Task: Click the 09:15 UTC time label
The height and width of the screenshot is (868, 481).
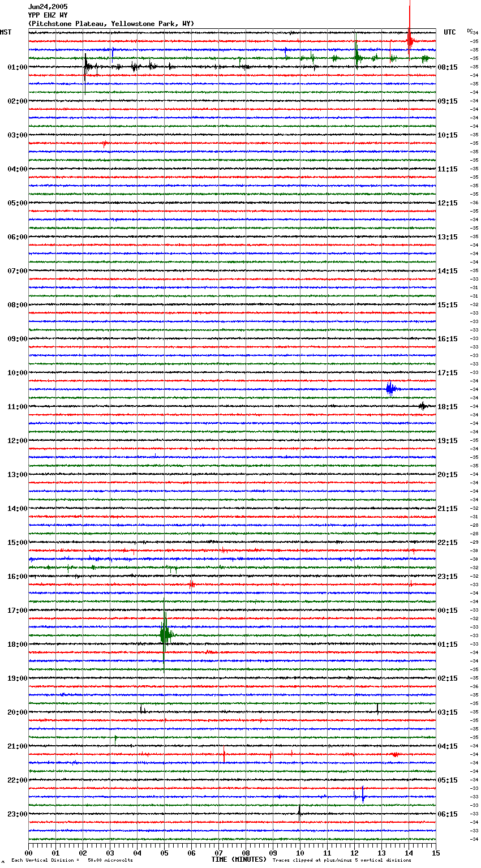Action: [448, 101]
